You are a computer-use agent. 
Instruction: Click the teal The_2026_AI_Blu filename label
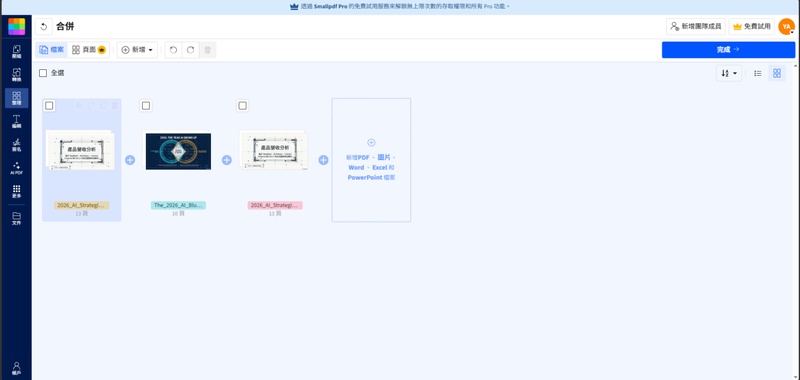pos(178,205)
